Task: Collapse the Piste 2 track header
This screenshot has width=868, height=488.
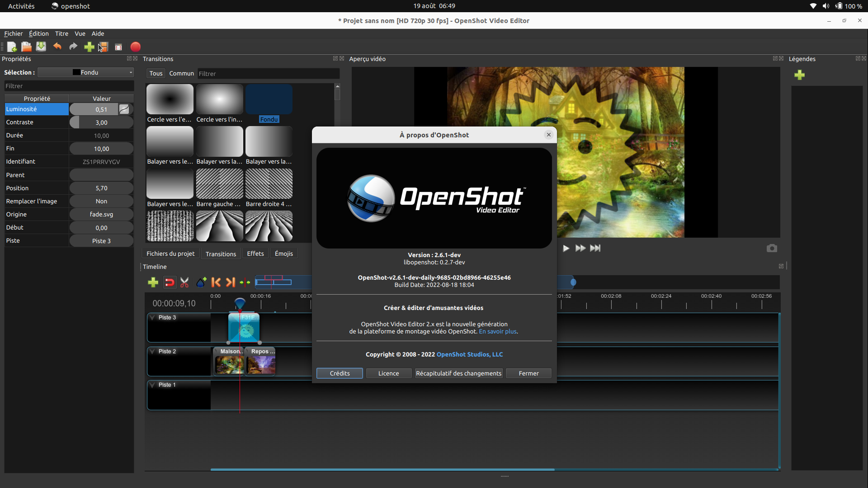Action: pyautogui.click(x=152, y=351)
